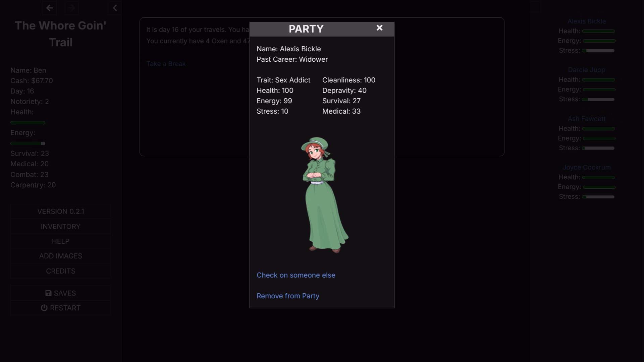The image size is (644, 362).
Task: Select Joyce Cockrum in party list
Action: click(587, 167)
